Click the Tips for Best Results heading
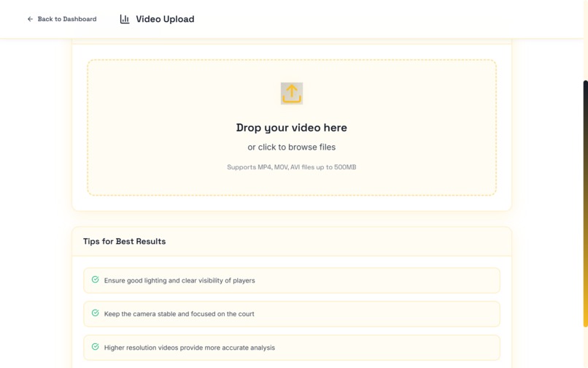Screen dimensions: 588x368 coord(125,242)
